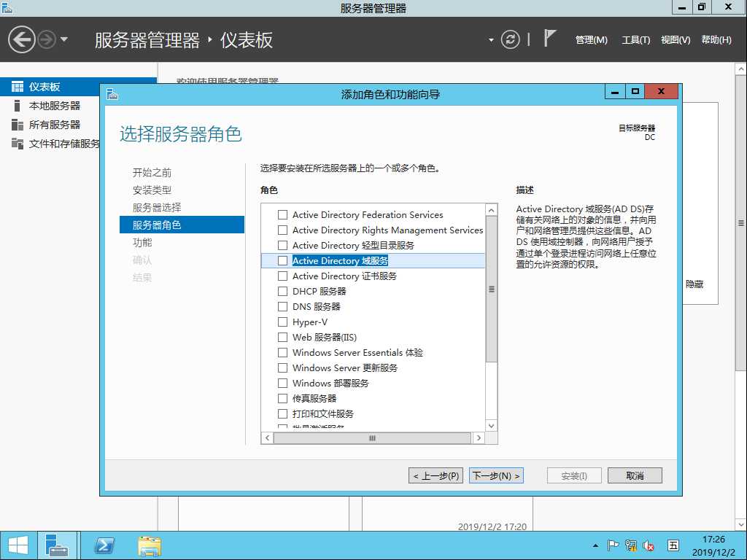Viewport: 747px width, 560px height.
Task: Click the Server Manager forward arrow
Action: pyautogui.click(x=46, y=39)
